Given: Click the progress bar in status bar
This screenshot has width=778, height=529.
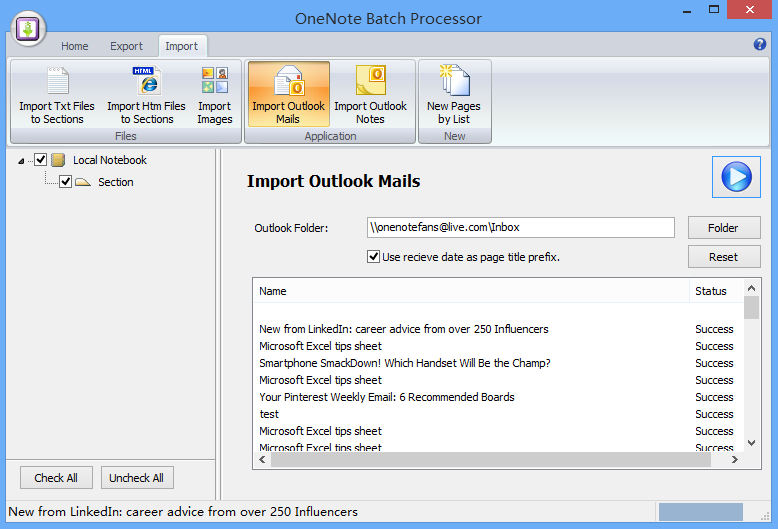Looking at the screenshot, I should coord(701,512).
